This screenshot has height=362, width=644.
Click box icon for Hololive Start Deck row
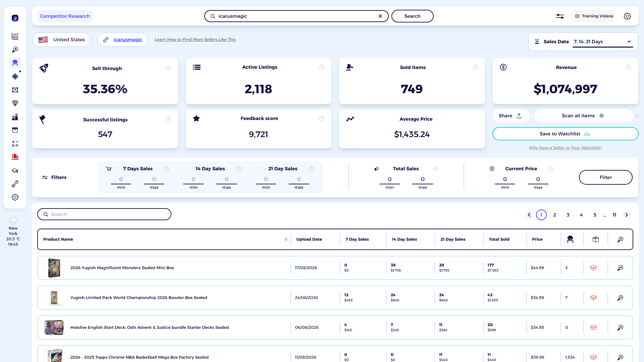pyautogui.click(x=593, y=327)
